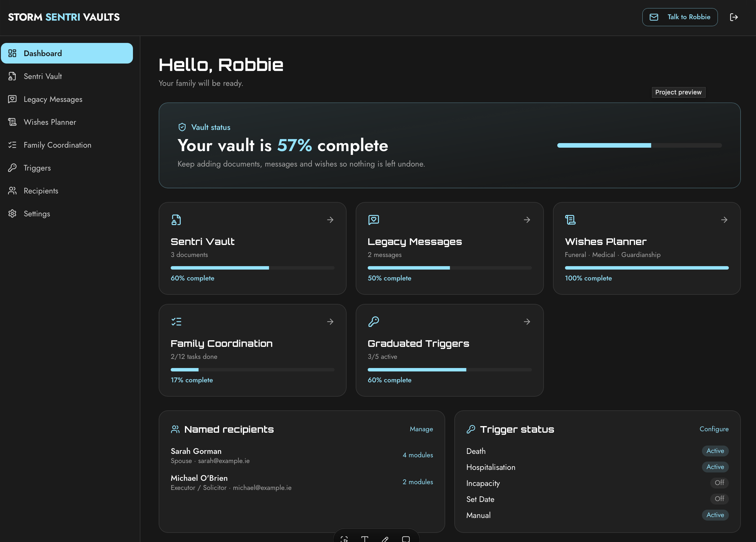Click the 'Sentri Vault' card title
The width and height of the screenshot is (756, 542).
pyautogui.click(x=202, y=242)
